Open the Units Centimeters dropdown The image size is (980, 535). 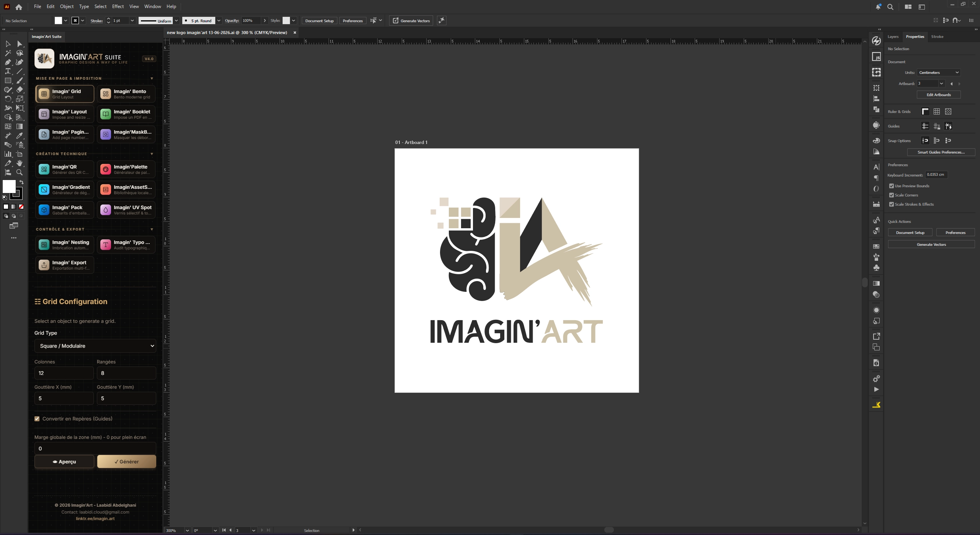[x=939, y=73]
